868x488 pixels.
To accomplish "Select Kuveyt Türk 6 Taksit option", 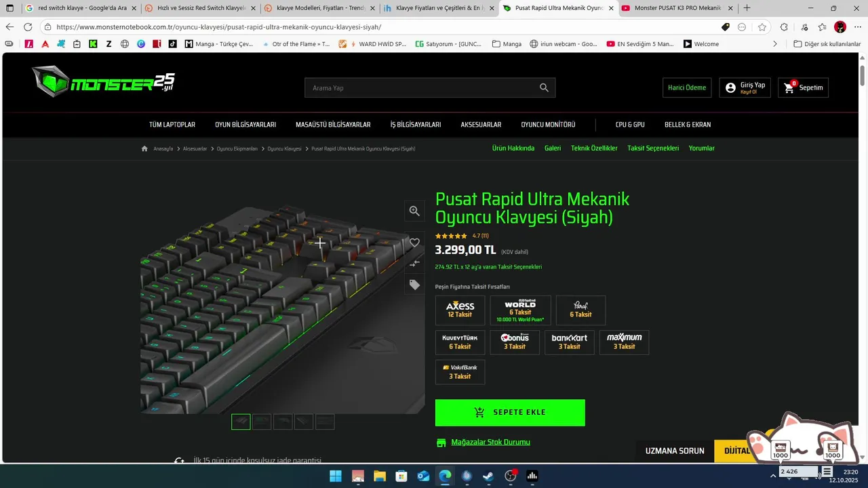I will (460, 342).
